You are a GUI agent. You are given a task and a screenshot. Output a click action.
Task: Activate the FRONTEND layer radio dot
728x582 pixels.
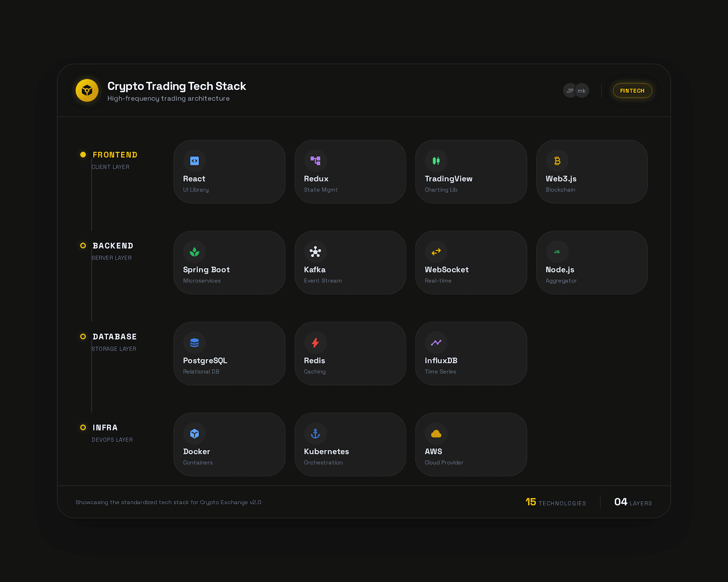pos(83,155)
